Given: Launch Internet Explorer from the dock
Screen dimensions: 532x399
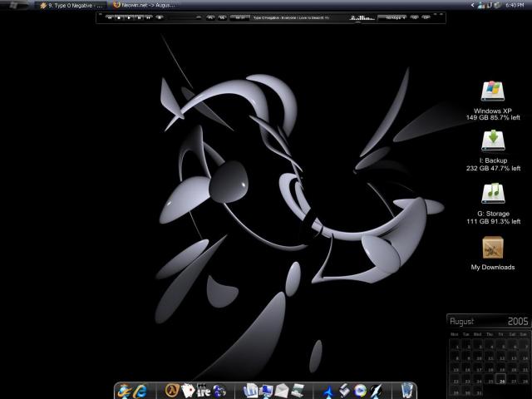Looking at the screenshot, I should [140, 392].
